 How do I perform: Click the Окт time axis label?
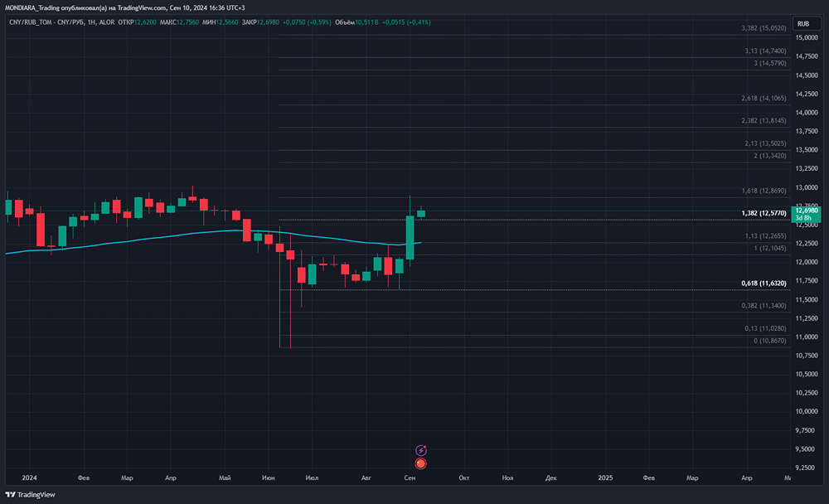[463, 477]
